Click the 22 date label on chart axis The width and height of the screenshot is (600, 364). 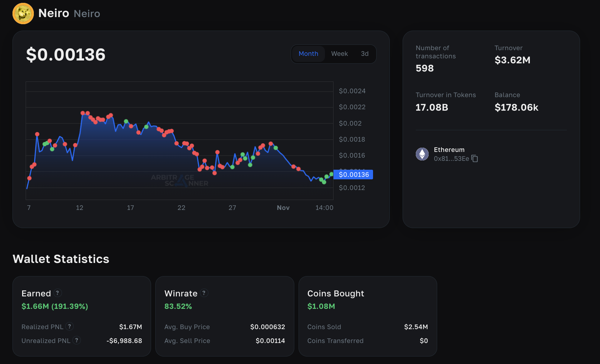(x=181, y=208)
